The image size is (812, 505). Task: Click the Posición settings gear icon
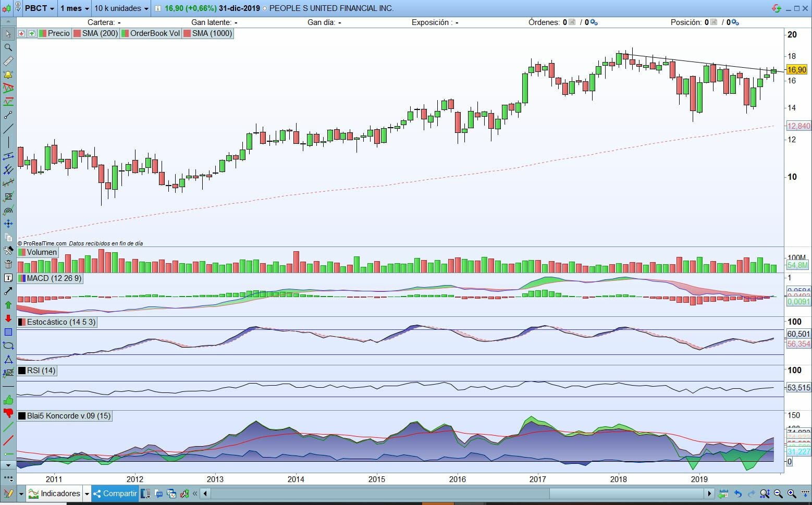[x=735, y=22]
